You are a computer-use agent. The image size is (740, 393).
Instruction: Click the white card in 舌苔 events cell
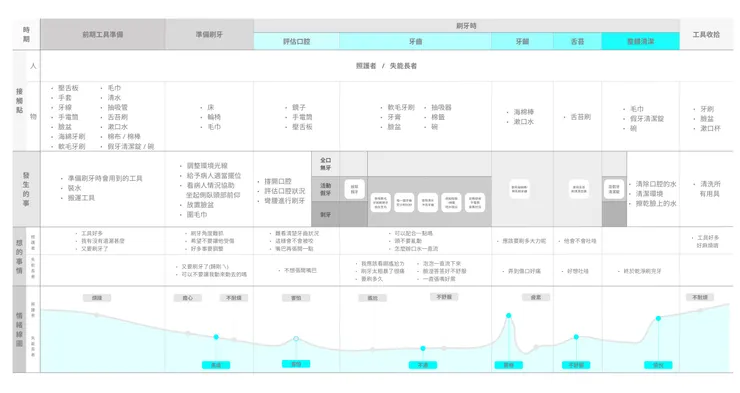tap(579, 189)
